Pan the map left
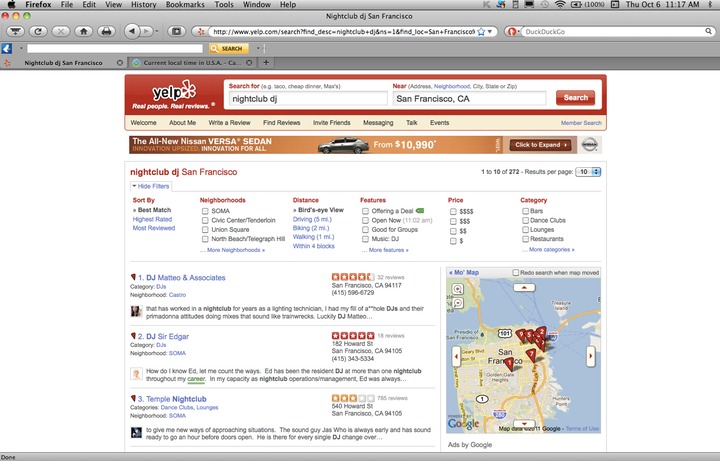The width and height of the screenshot is (720, 461). click(456, 356)
